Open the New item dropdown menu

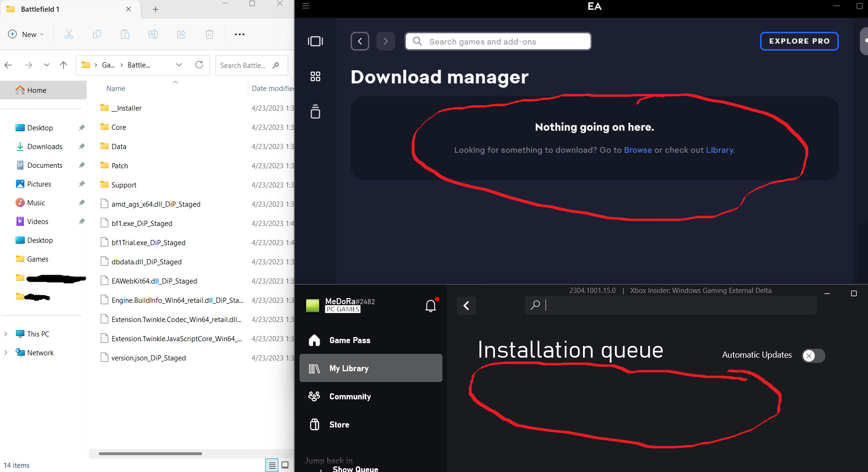pos(26,34)
